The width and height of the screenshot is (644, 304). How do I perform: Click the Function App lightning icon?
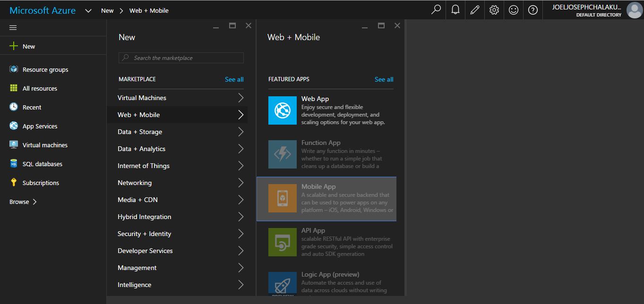[283, 154]
